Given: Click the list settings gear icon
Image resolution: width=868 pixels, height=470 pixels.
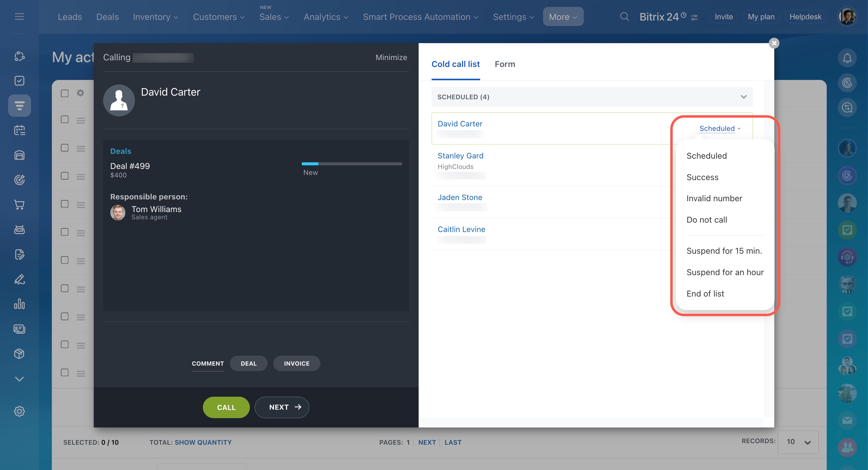Looking at the screenshot, I should click(x=80, y=93).
